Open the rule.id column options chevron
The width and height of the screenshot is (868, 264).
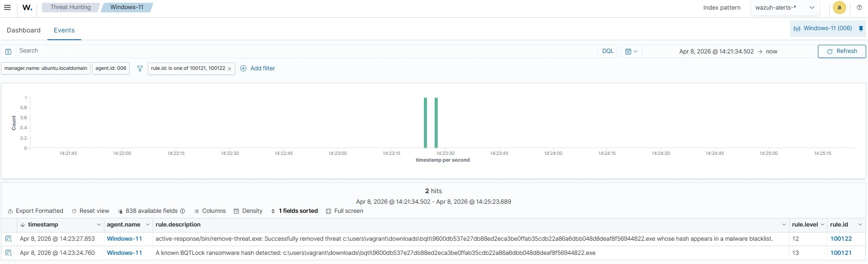click(x=860, y=225)
